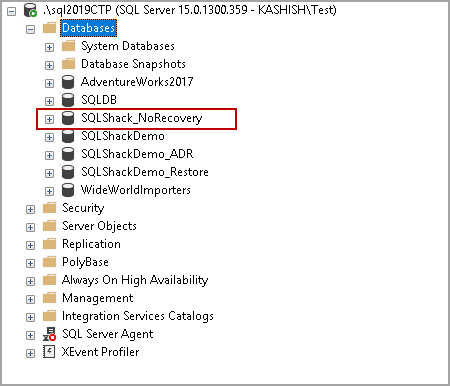Select the SQLDB label
The image size is (450, 386).
coord(99,100)
